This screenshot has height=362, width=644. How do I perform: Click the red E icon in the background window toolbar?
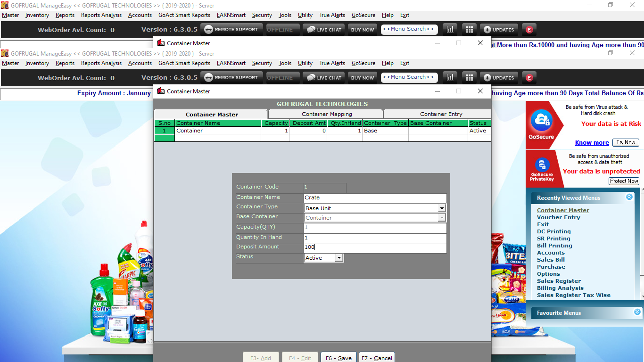[x=529, y=30]
